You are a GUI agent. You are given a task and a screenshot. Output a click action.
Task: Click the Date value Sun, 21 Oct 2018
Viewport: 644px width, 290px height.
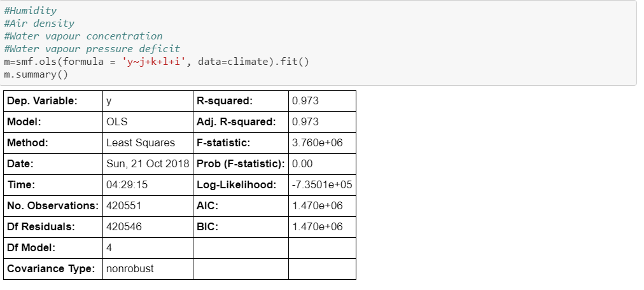pos(148,164)
